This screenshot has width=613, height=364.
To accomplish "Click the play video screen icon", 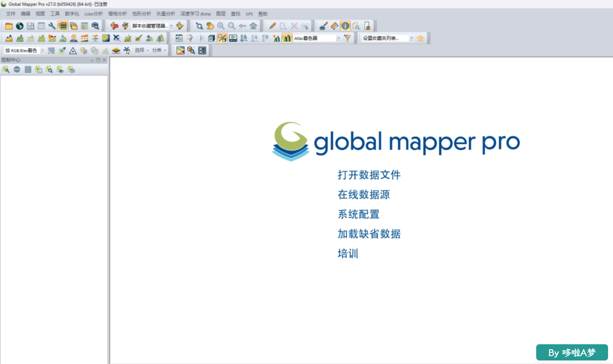I will [233, 38].
